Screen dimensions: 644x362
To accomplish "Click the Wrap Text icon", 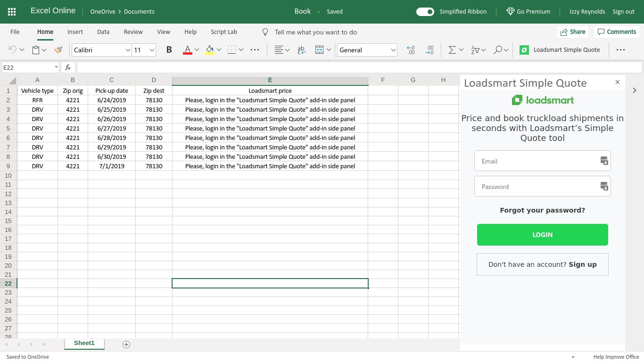I will (302, 50).
